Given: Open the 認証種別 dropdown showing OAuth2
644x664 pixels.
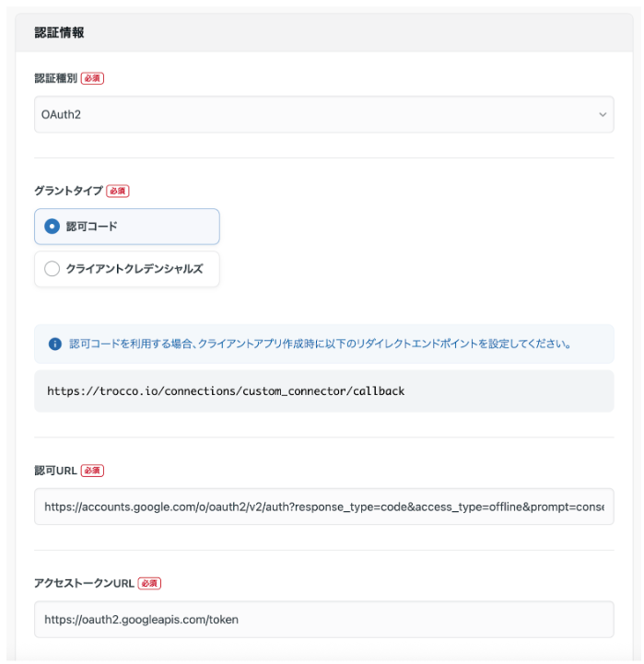Looking at the screenshot, I should [x=322, y=115].
